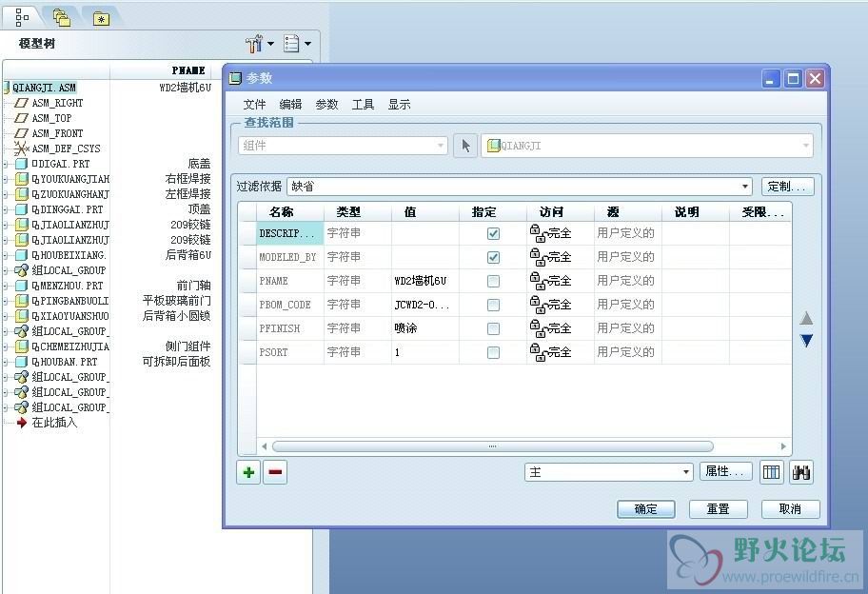The image size is (868, 594).
Task: Open the model tree show list icon
Action: (x=291, y=43)
